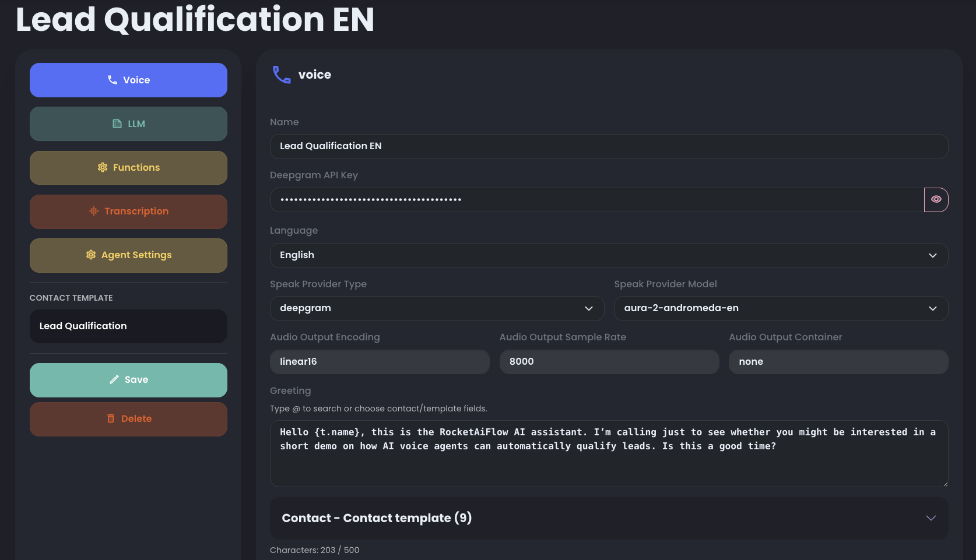
Task: Click the Audio Output Sample Rate field 8000
Action: click(609, 362)
